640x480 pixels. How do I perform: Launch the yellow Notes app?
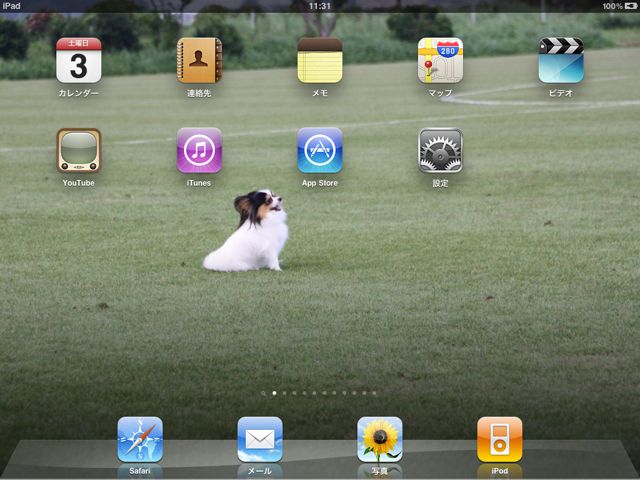pyautogui.click(x=320, y=60)
